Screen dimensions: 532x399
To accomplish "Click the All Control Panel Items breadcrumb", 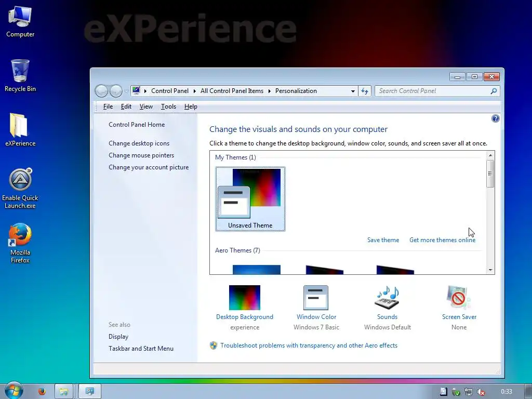I will (x=232, y=91).
